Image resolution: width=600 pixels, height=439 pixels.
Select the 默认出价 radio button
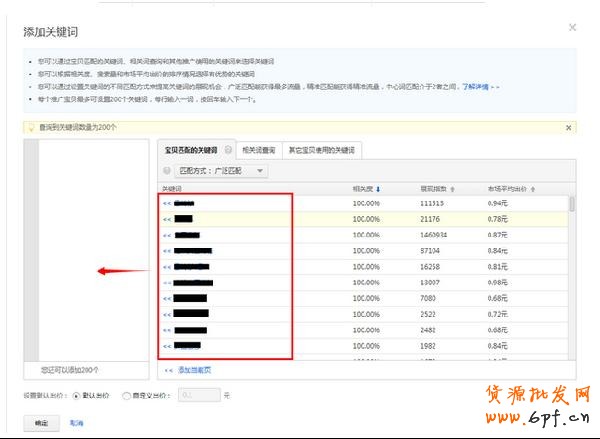coord(77,395)
